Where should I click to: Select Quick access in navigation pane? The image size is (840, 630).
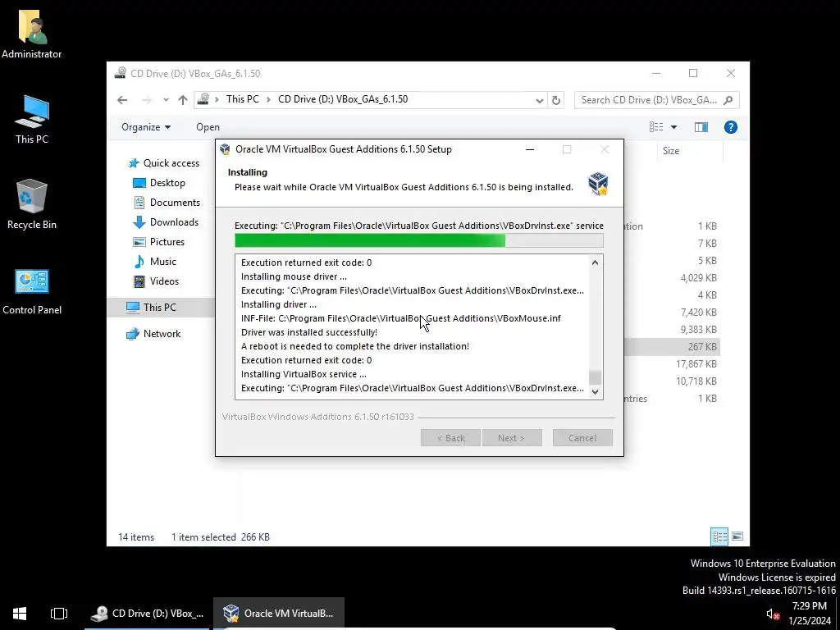(x=163, y=163)
